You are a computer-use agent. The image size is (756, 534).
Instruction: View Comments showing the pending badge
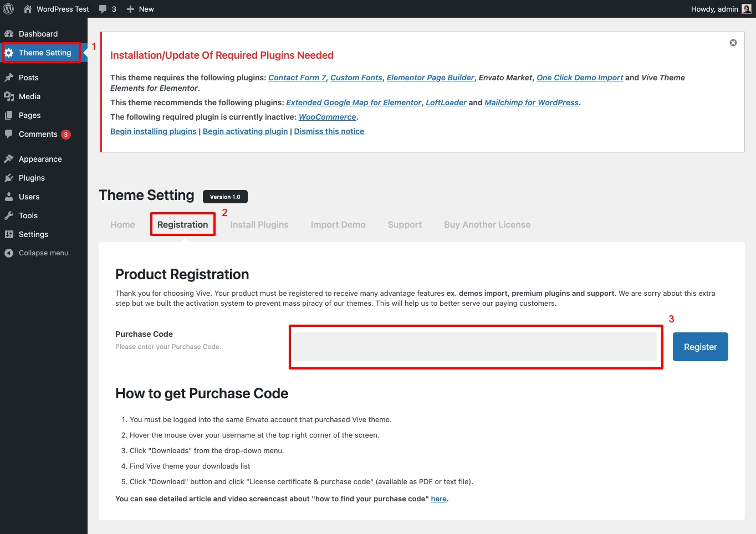38,134
